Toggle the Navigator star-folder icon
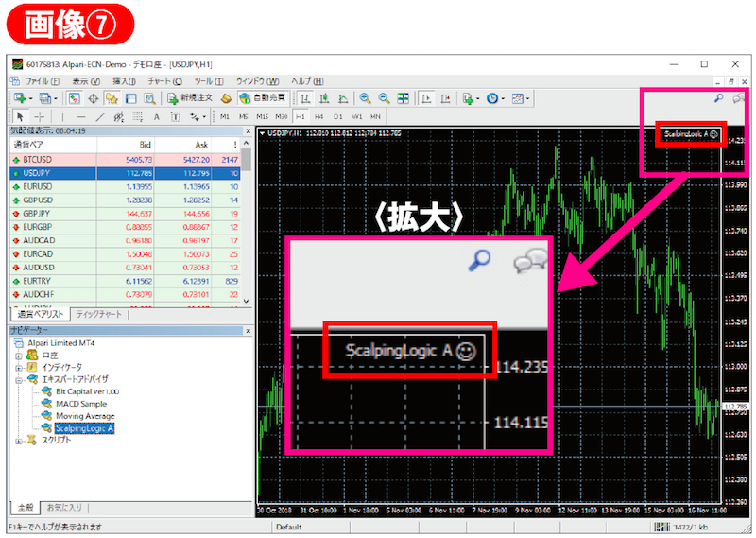The height and width of the screenshot is (538, 756). (x=112, y=98)
